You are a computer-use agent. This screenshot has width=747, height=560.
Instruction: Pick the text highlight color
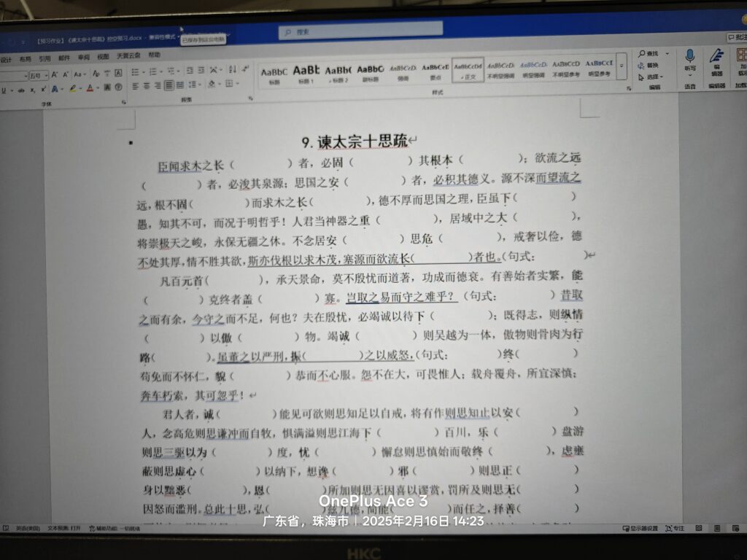pos(73,88)
